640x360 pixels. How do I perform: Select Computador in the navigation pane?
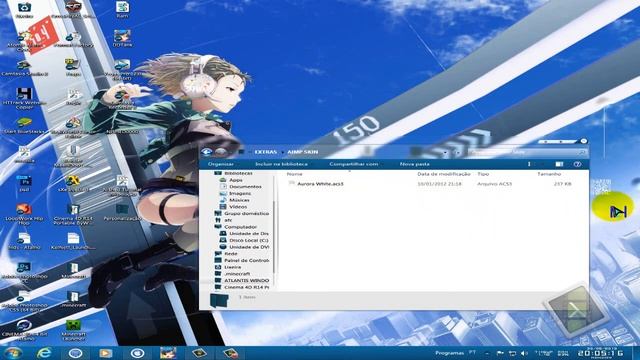tap(240, 227)
